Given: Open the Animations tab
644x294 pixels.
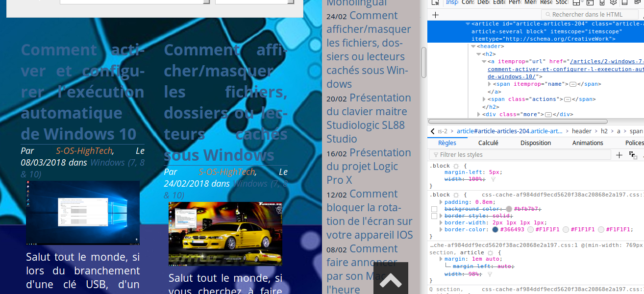Looking at the screenshot, I should click(x=587, y=143).
